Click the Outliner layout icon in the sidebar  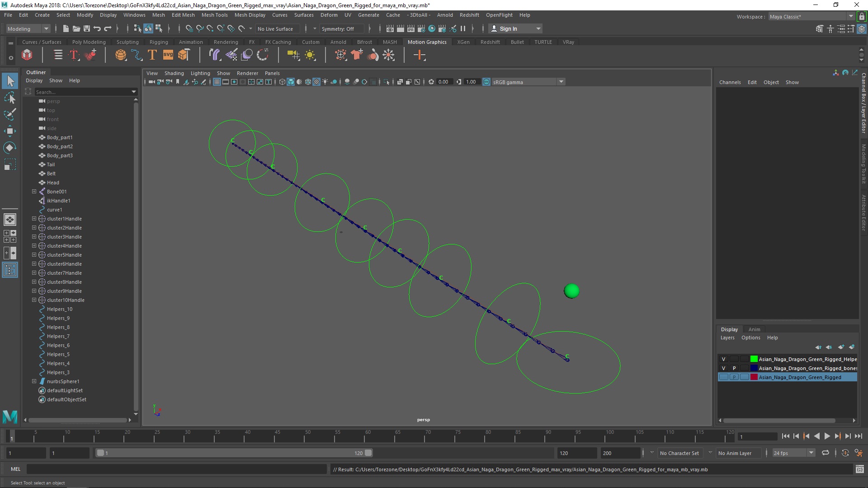pos(10,270)
